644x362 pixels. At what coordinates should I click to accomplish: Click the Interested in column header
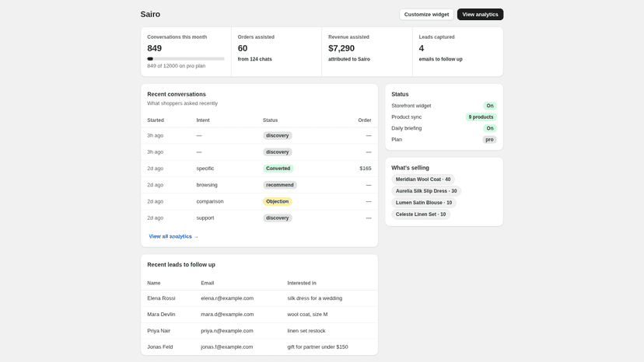(x=302, y=284)
